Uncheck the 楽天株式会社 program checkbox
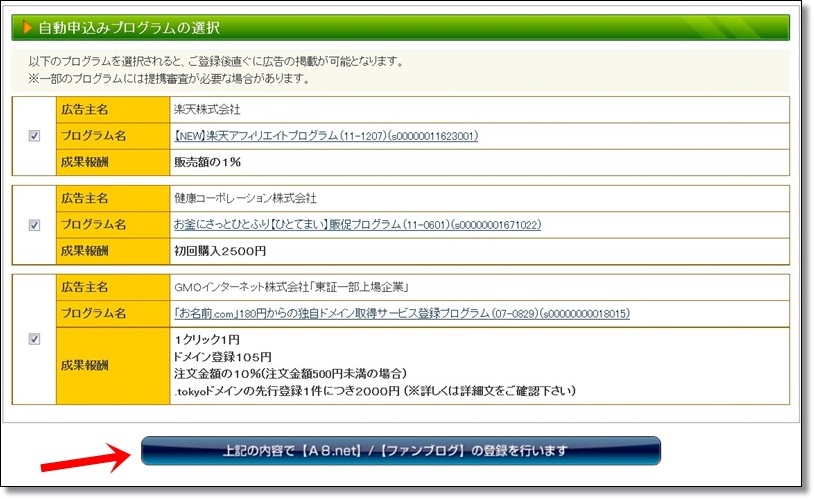The image size is (814, 499). click(x=34, y=136)
